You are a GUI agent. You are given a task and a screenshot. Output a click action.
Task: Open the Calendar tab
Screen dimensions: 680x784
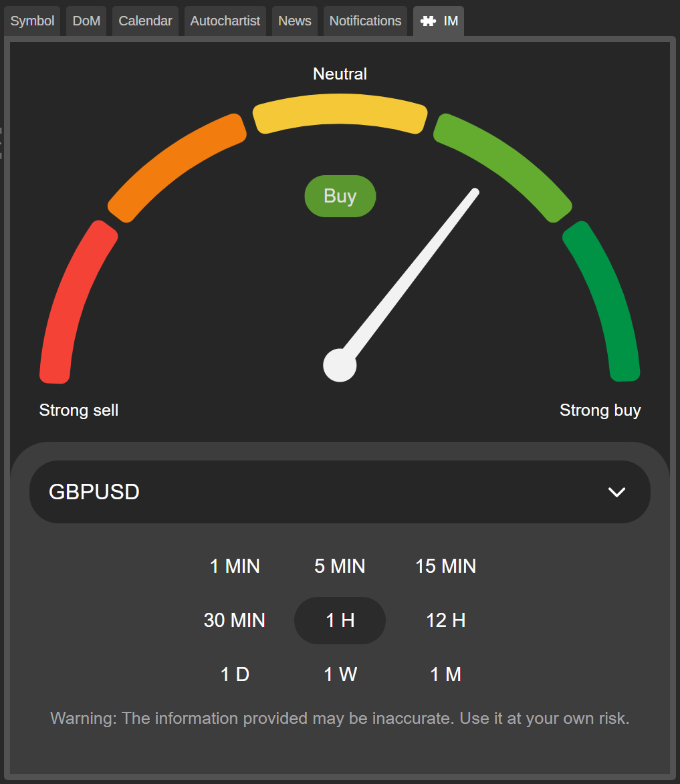click(145, 21)
